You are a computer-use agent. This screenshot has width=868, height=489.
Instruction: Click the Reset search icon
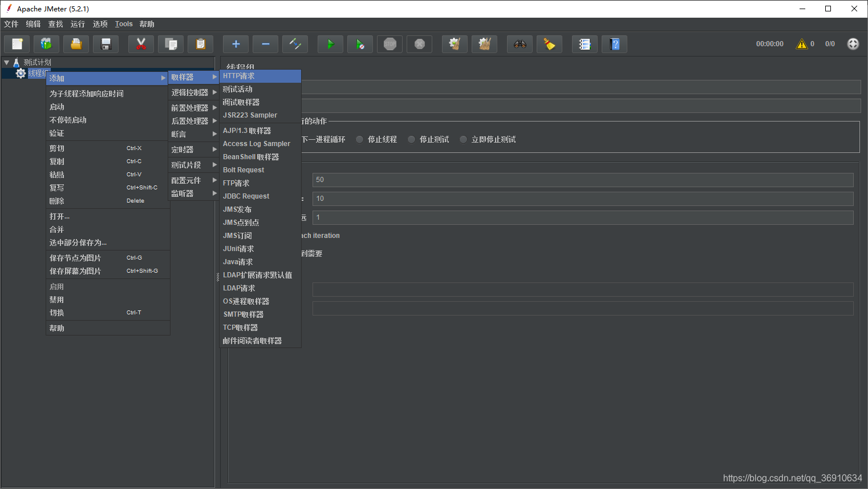(550, 44)
